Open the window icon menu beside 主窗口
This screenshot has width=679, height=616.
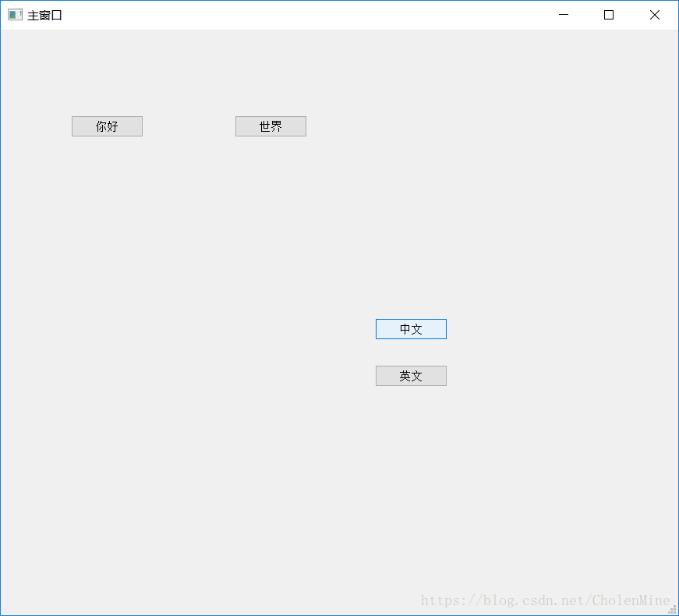coord(15,15)
